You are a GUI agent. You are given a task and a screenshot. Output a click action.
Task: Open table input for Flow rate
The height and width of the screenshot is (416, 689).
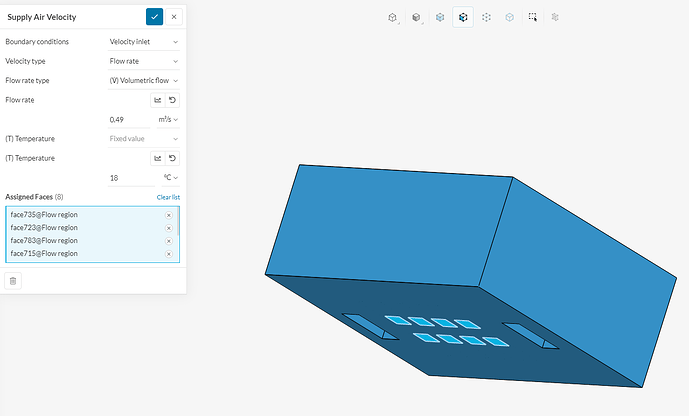157,100
